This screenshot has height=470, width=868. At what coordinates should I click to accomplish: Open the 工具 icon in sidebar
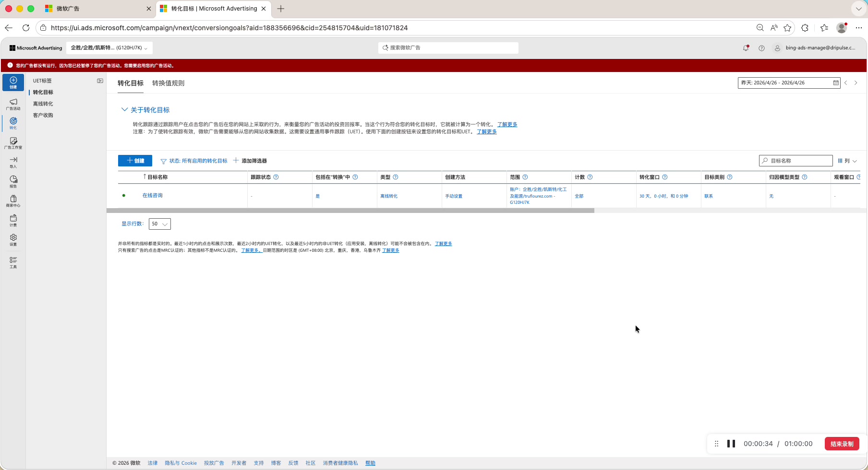pyautogui.click(x=13, y=262)
